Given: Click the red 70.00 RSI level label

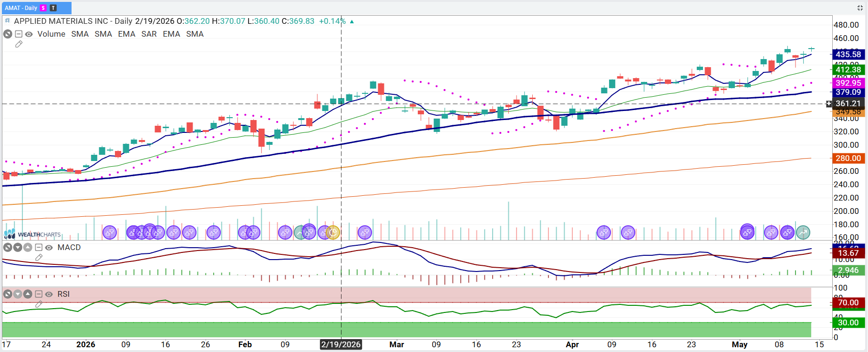Looking at the screenshot, I should point(848,302).
